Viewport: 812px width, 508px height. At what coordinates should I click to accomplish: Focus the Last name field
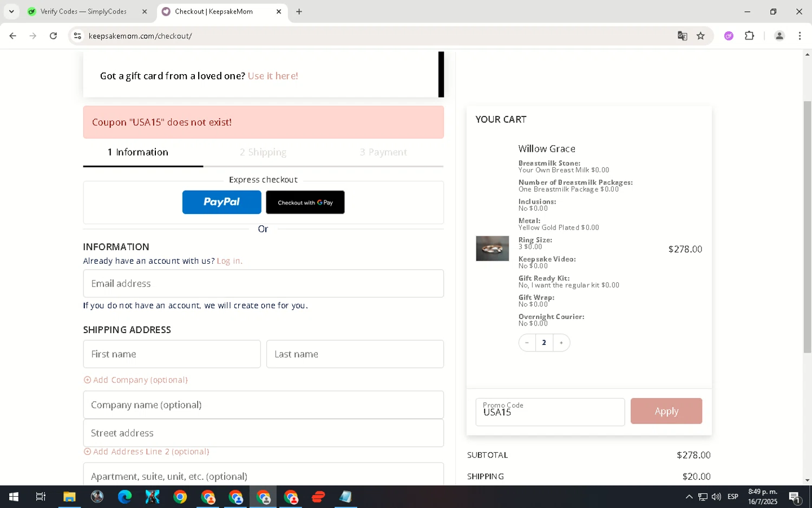point(355,354)
